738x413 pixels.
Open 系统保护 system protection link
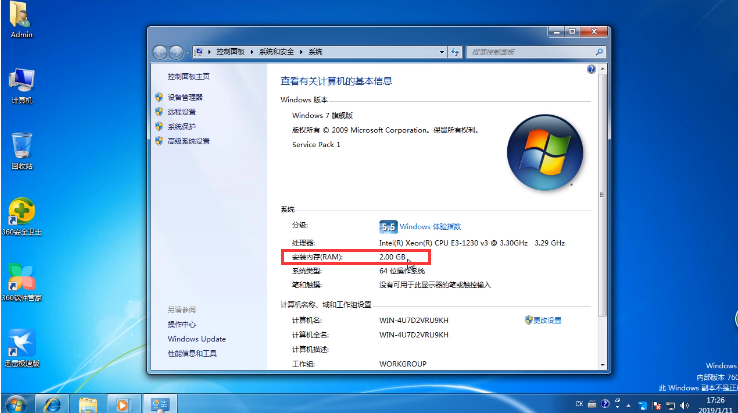tap(182, 126)
